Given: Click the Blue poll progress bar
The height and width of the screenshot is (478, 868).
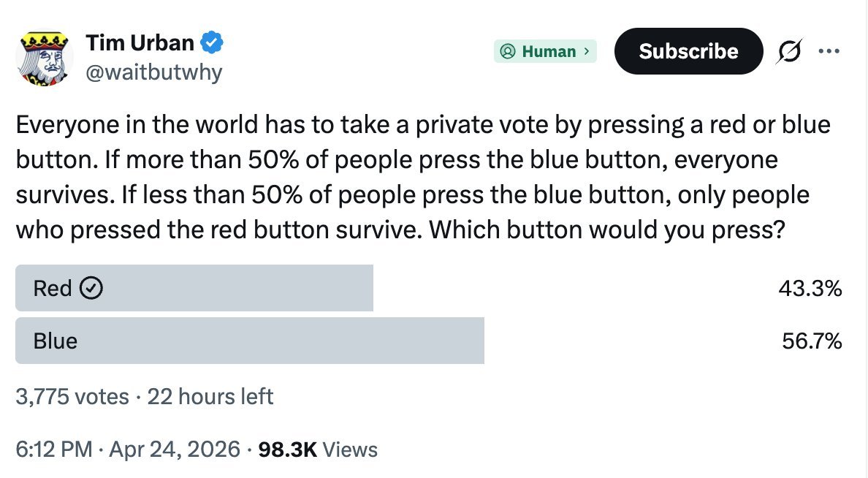Looking at the screenshot, I should pos(250,341).
